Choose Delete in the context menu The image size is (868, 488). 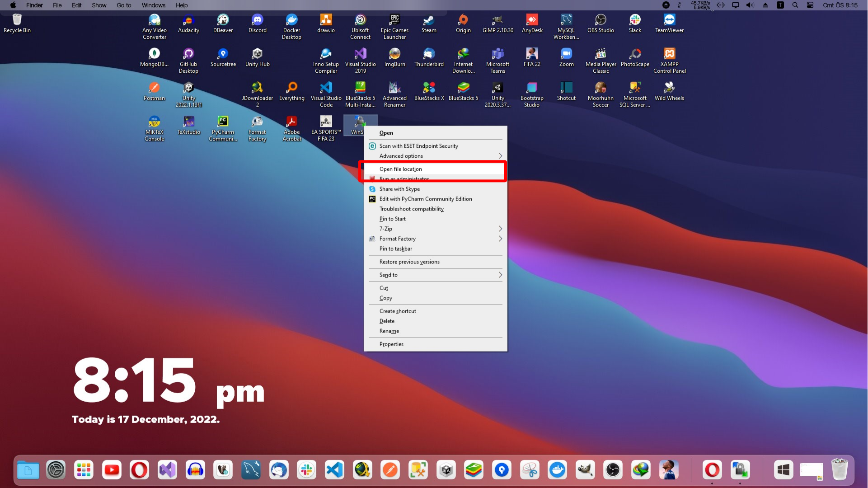tap(436, 321)
